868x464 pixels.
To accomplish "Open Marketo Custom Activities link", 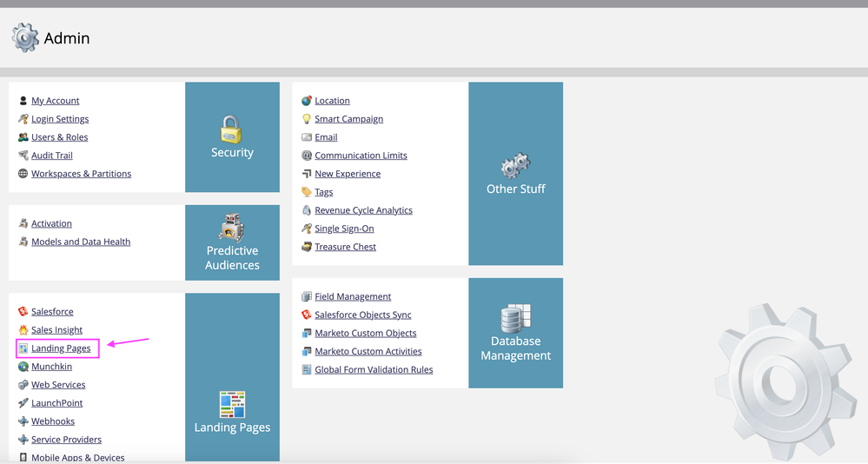I will click(368, 352).
